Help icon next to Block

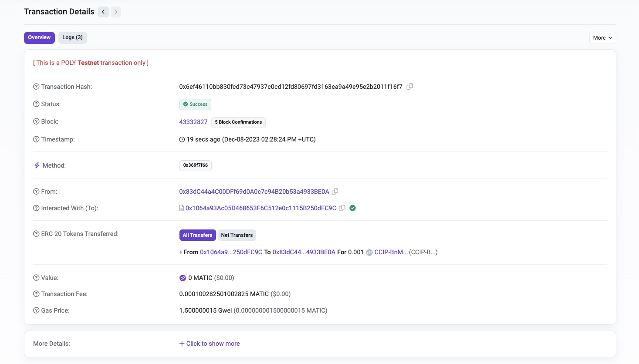coord(36,121)
